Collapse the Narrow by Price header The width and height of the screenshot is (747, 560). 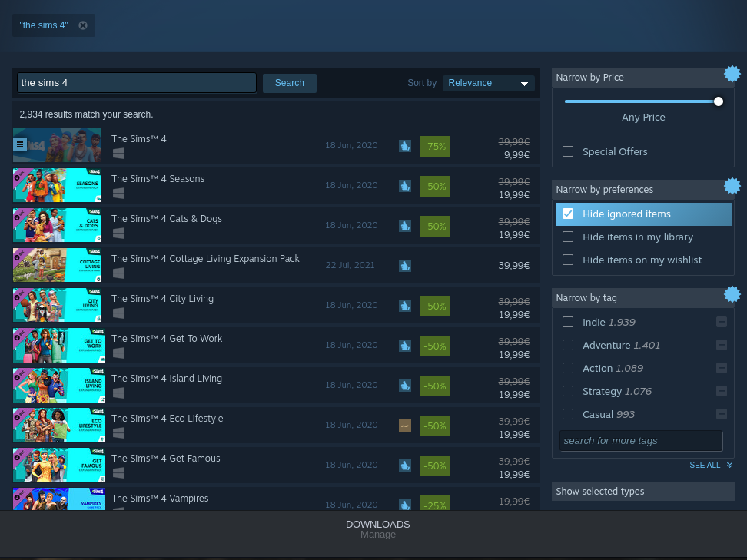(642, 77)
